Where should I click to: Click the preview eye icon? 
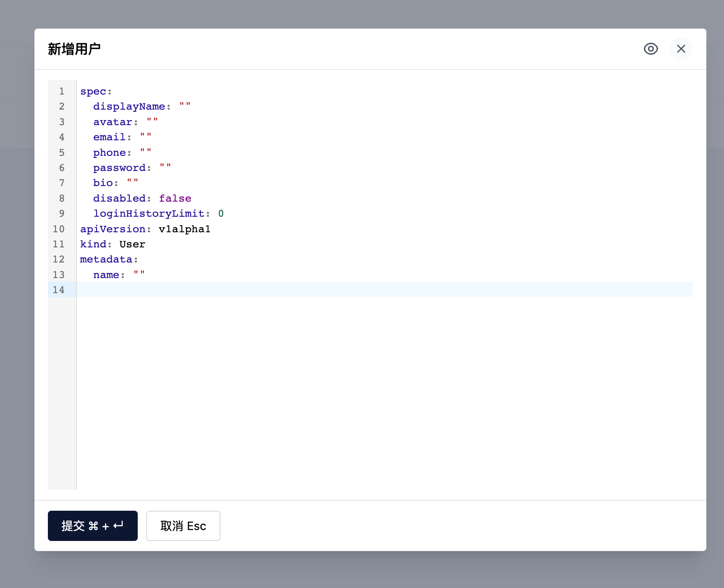651,49
